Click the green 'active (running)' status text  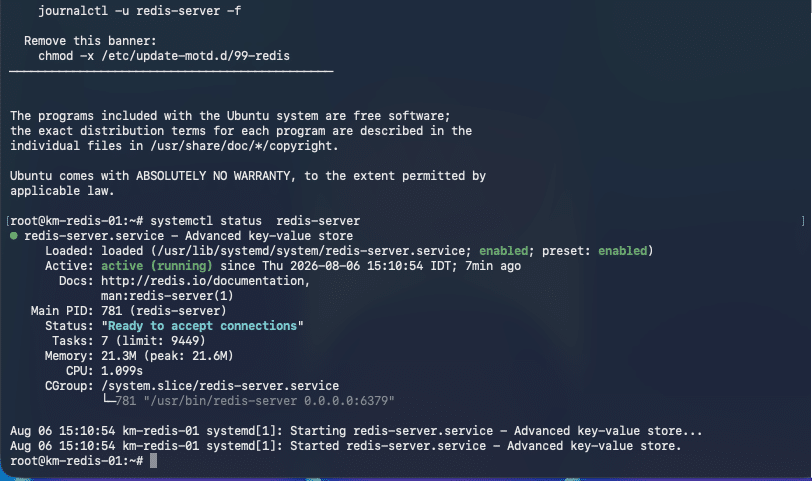click(x=156, y=266)
